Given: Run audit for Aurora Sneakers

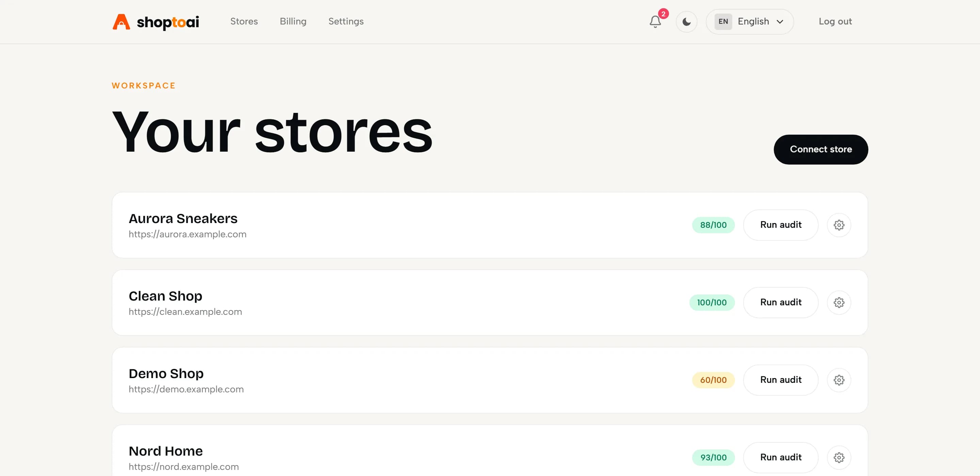Looking at the screenshot, I should pyautogui.click(x=781, y=225).
